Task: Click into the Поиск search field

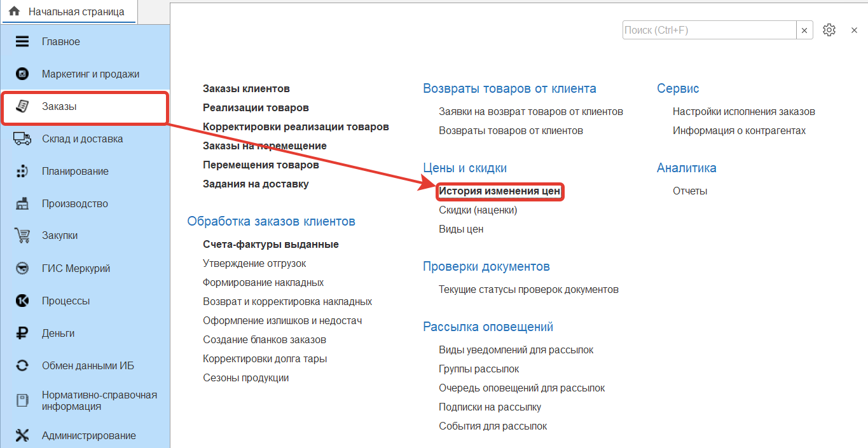Action: pos(709,31)
